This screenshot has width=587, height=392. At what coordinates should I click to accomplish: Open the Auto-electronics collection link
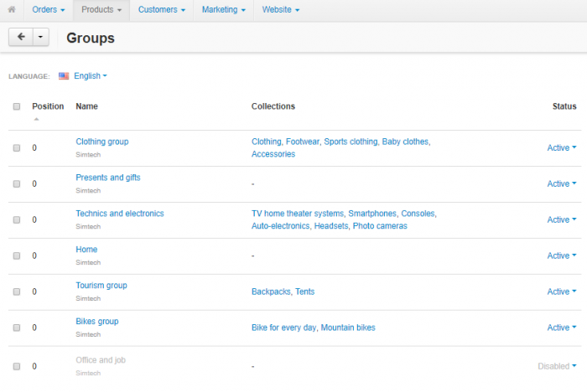pyautogui.click(x=280, y=226)
